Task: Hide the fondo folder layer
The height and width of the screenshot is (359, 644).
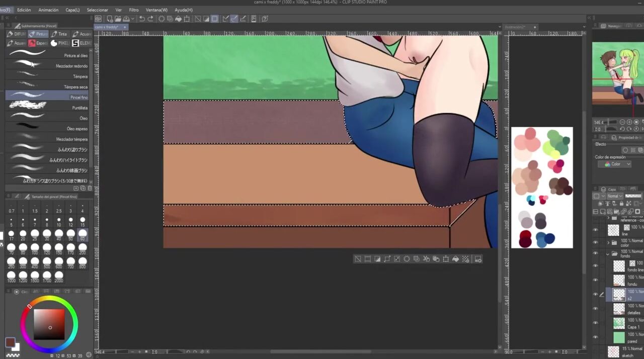Action: [x=596, y=254]
